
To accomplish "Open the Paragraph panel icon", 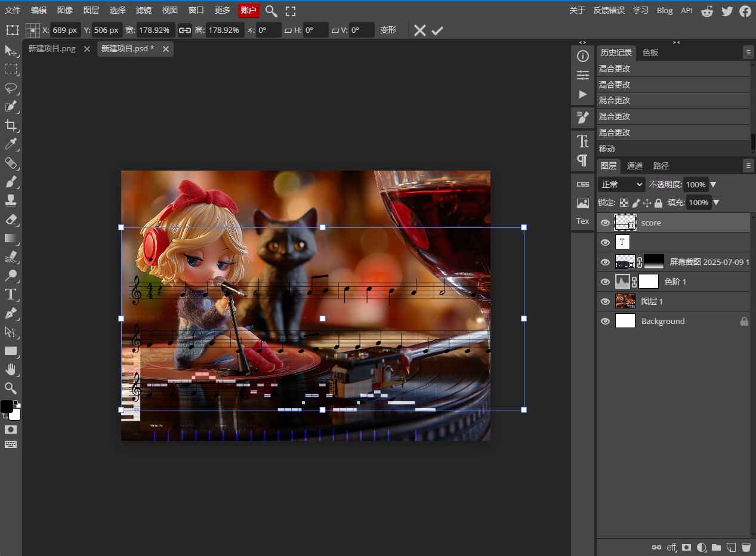I will [x=583, y=160].
